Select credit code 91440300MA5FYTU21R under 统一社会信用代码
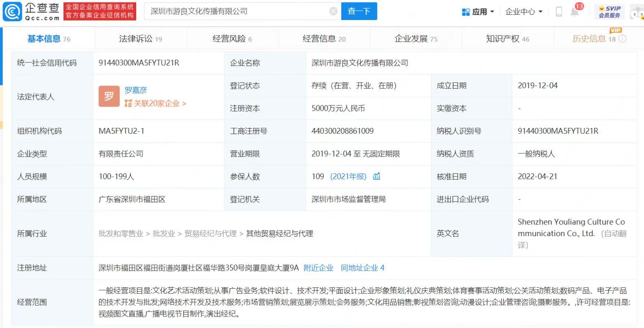644x328 pixels. (139, 63)
